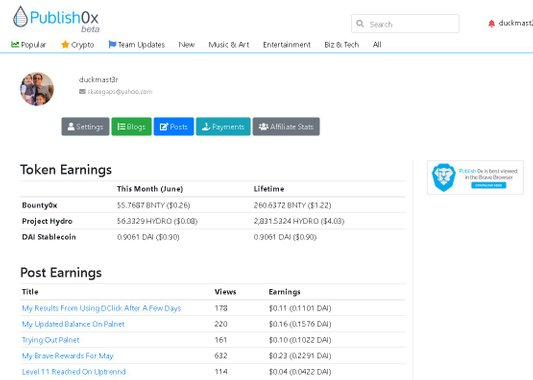Open the blue Posts button
The height and width of the screenshot is (380, 533).
point(174,126)
